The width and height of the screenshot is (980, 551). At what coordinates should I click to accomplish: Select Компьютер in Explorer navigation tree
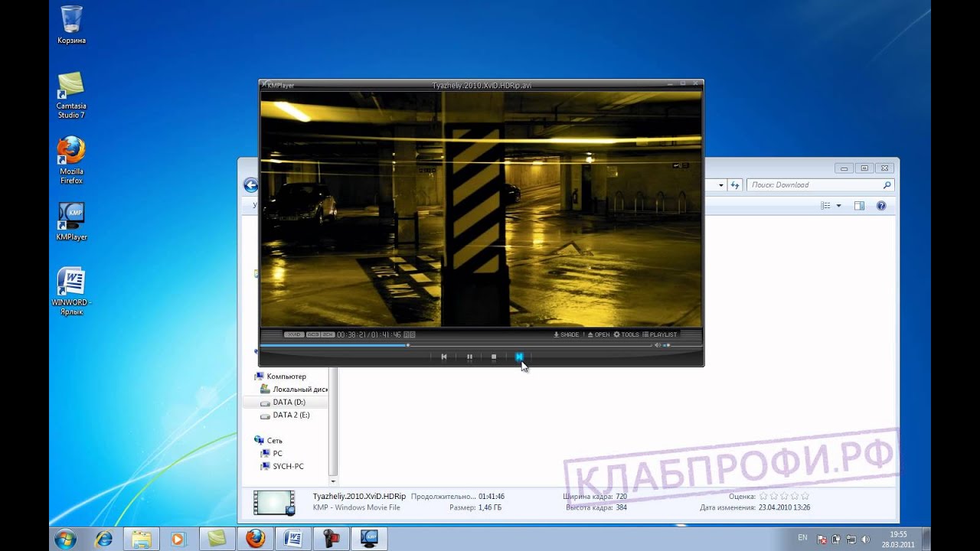(280, 377)
